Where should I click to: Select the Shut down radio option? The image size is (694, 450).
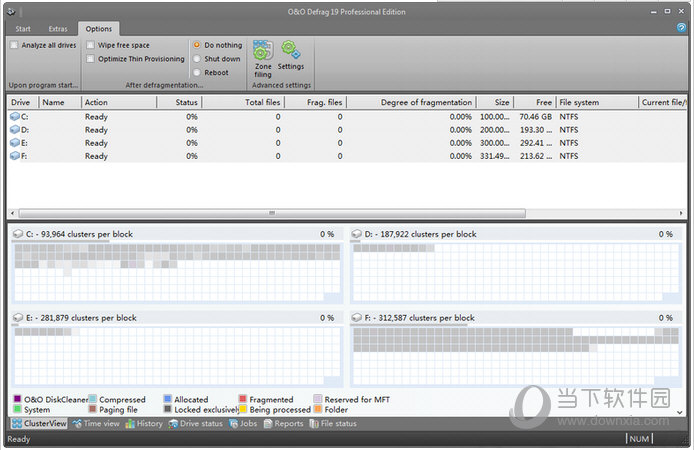(x=197, y=59)
